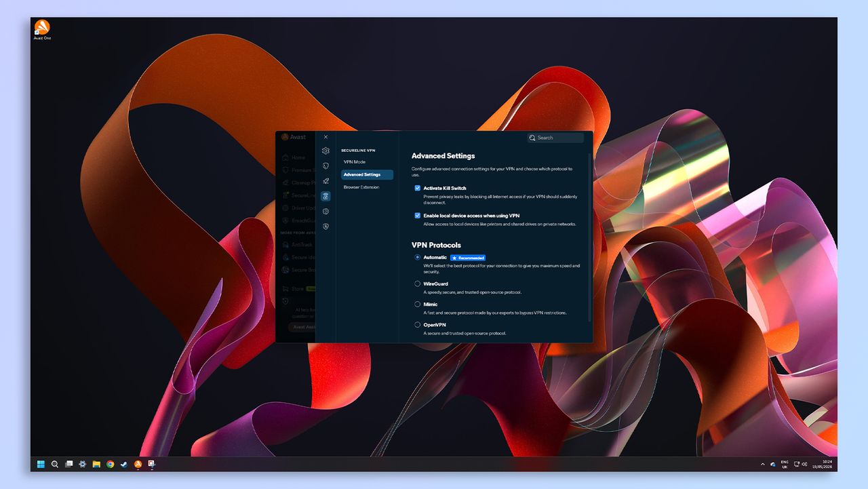Image resolution: width=868 pixels, height=489 pixels.
Task: Click Store in the dimmed Avast sidebar
Action: point(297,289)
